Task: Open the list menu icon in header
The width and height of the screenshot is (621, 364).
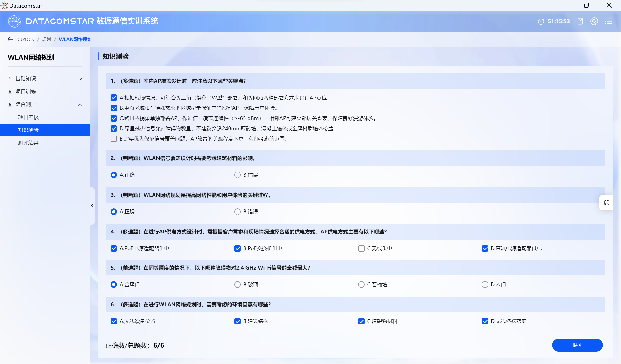Action: [608, 21]
